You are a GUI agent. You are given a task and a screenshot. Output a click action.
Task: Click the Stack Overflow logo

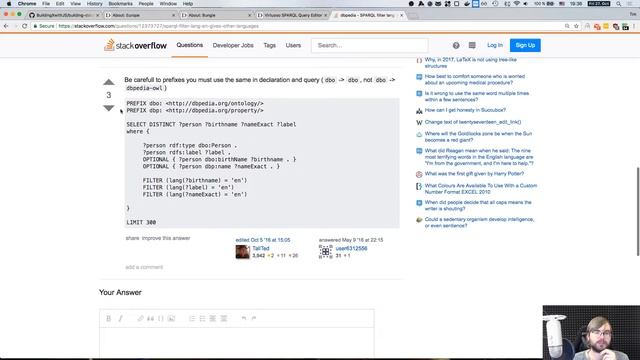pos(136,45)
